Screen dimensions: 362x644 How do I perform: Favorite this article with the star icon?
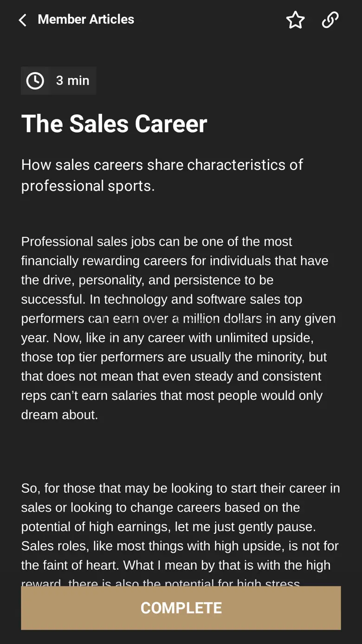pos(295,20)
